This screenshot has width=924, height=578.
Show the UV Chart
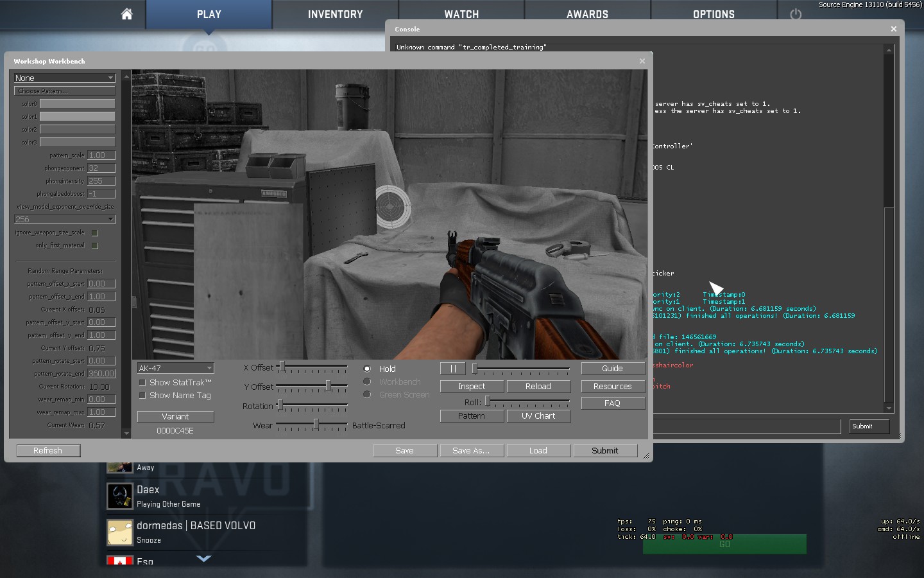click(538, 416)
